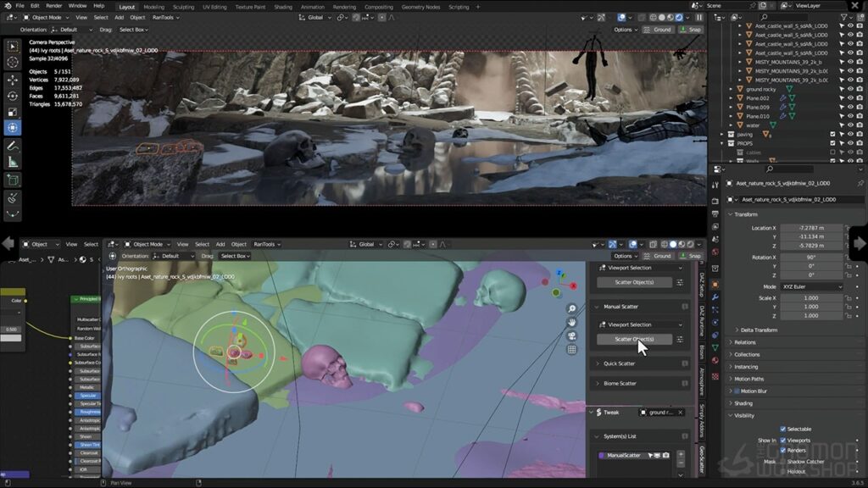Image resolution: width=868 pixels, height=488 pixels.
Task: Pick the Rotate tool in left toolbar
Action: (x=13, y=97)
